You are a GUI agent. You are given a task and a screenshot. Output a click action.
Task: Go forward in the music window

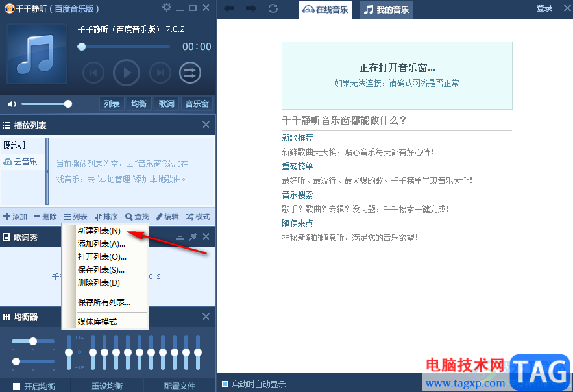pos(251,8)
